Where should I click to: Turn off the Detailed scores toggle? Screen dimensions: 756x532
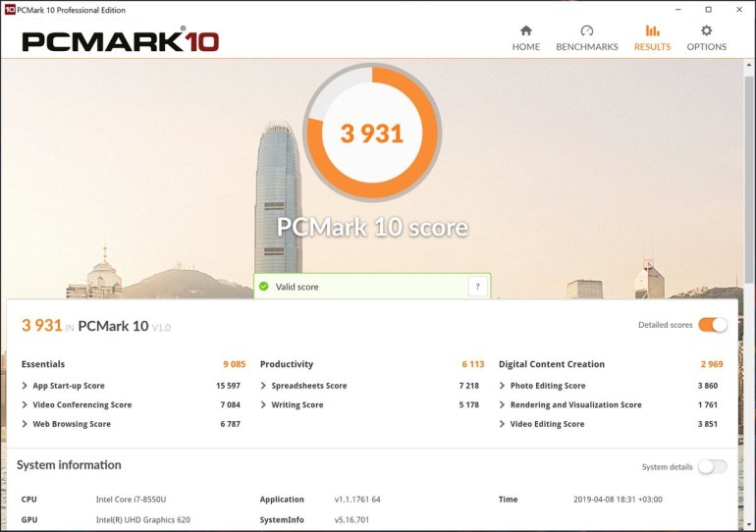pos(713,325)
